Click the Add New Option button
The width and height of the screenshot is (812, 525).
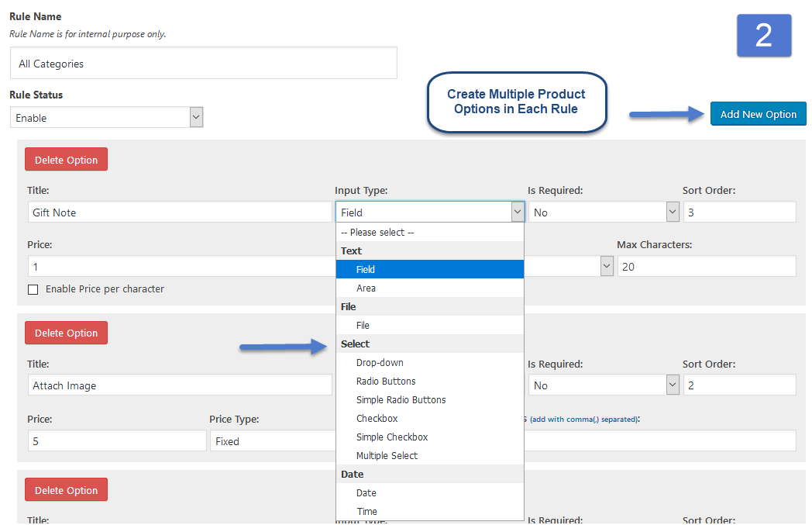[758, 113]
